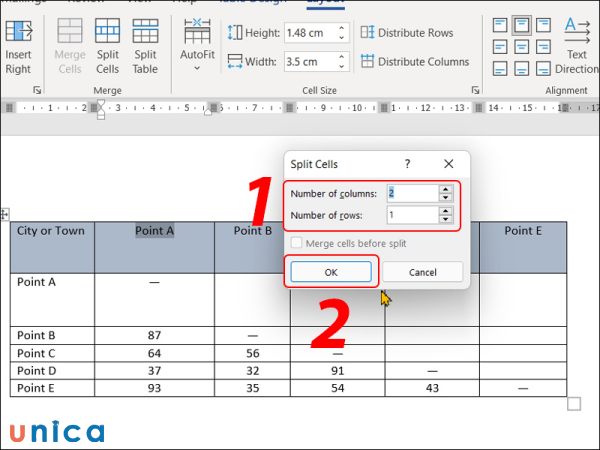This screenshot has height=450, width=600.
Task: Click the Number of rows field
Action: pyautogui.click(x=412, y=215)
